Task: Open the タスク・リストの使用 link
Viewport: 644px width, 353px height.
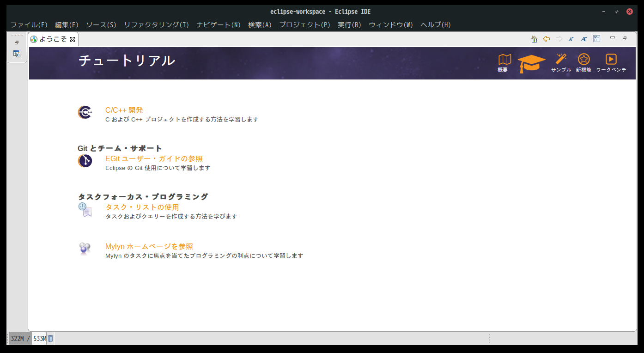Action: point(142,207)
